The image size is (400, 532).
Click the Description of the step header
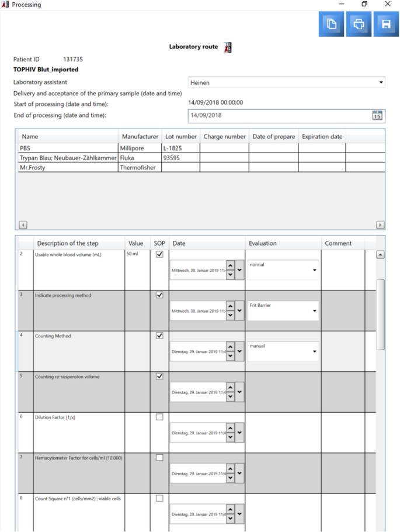(79, 243)
